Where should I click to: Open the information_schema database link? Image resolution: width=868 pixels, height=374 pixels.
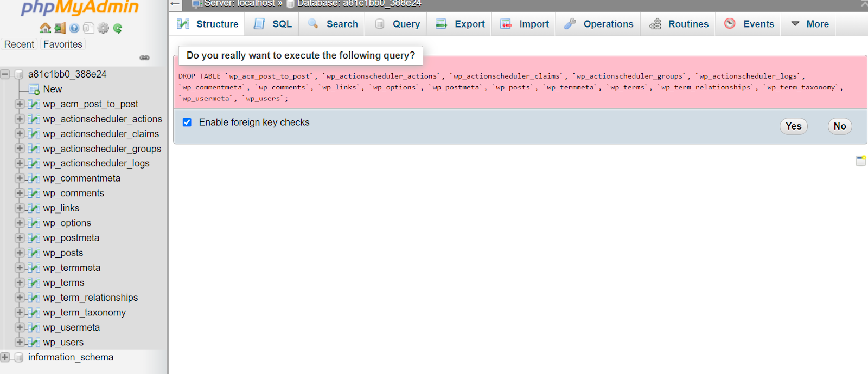[71, 357]
